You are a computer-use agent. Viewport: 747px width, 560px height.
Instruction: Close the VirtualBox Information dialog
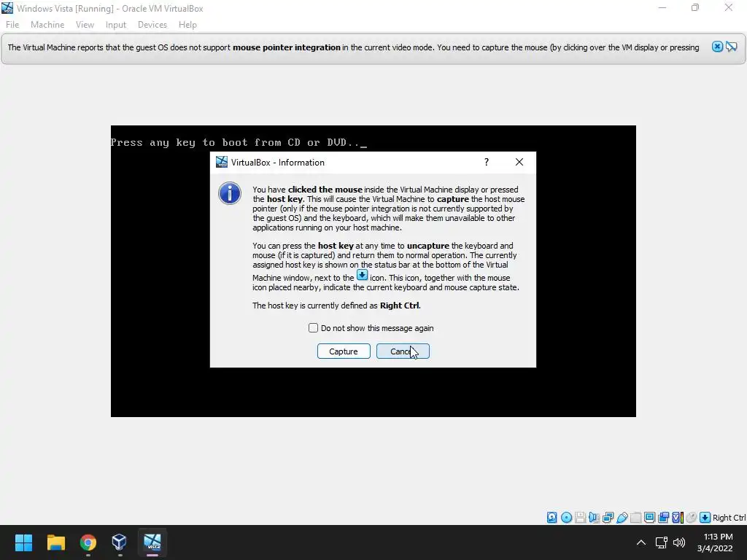(x=519, y=162)
